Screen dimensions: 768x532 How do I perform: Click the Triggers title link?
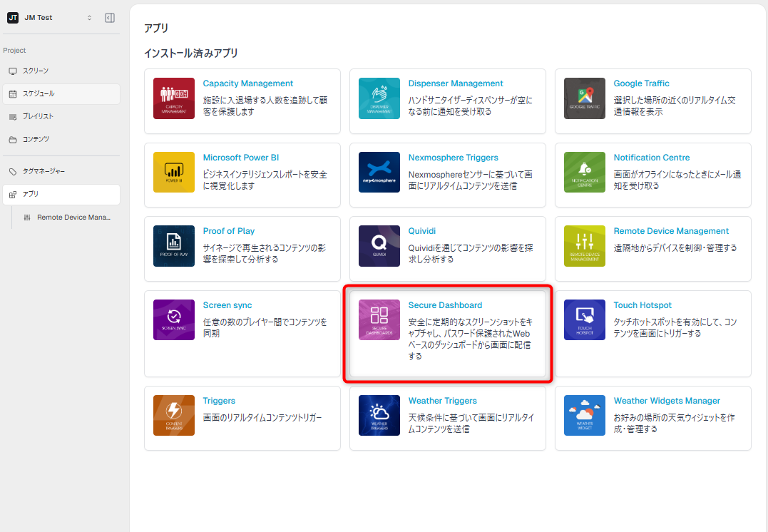(x=219, y=400)
